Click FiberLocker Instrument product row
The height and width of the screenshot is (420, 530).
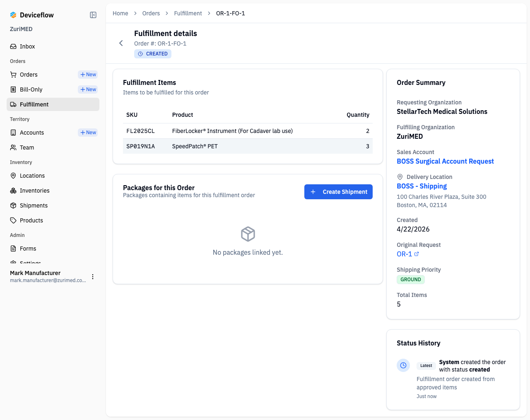pos(248,131)
